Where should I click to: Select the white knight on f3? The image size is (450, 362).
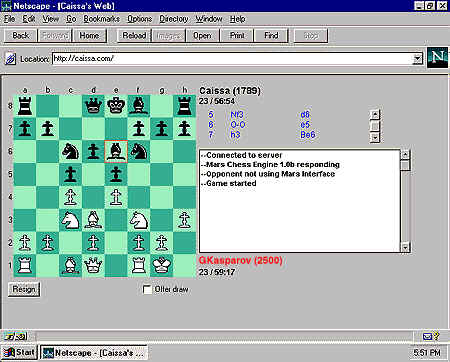click(x=139, y=220)
